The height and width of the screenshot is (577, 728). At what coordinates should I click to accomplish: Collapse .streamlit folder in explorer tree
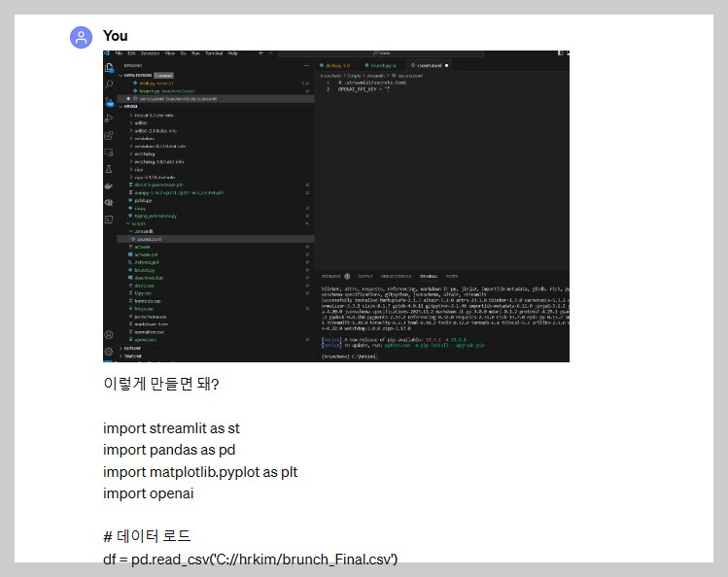tap(143, 231)
